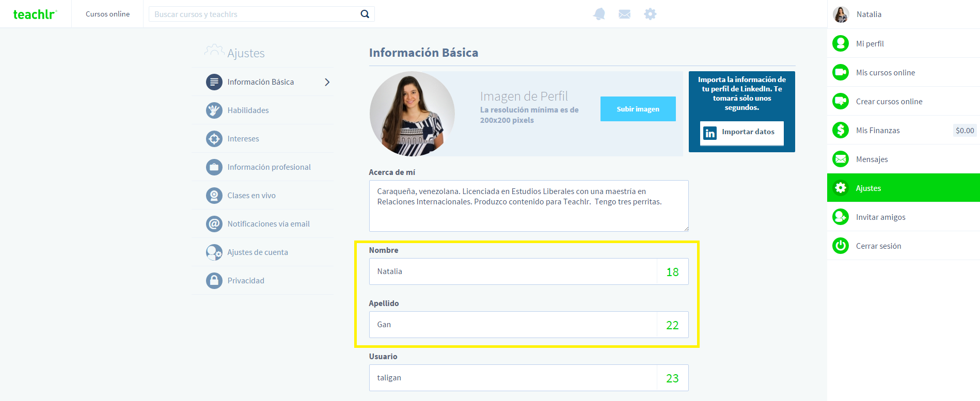Select Cerrar sesión to log out
The image size is (980, 401).
904,246
